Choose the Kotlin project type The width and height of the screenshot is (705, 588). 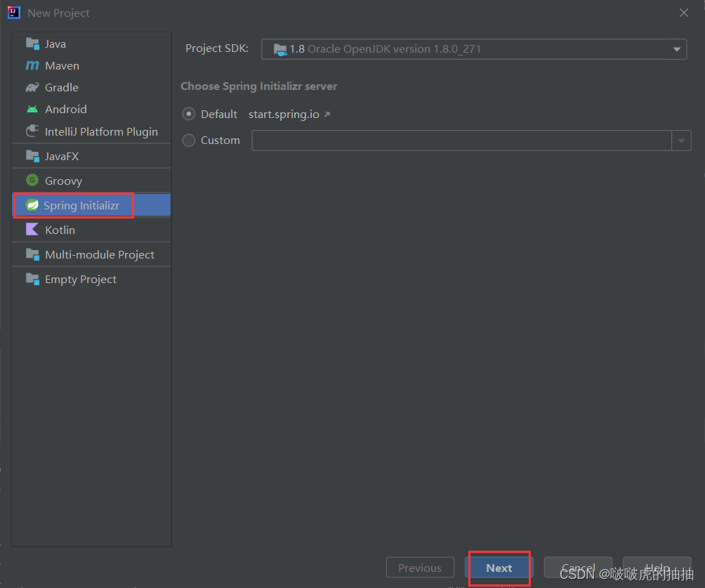coord(91,230)
